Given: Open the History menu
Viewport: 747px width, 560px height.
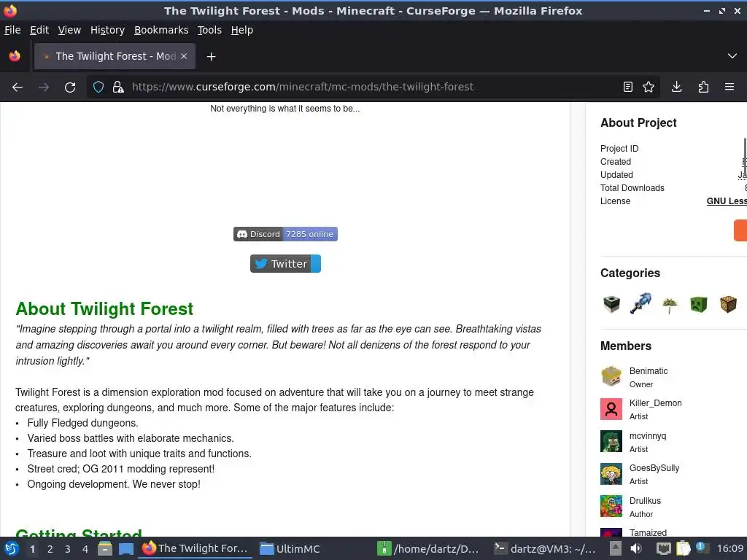Looking at the screenshot, I should (x=108, y=30).
